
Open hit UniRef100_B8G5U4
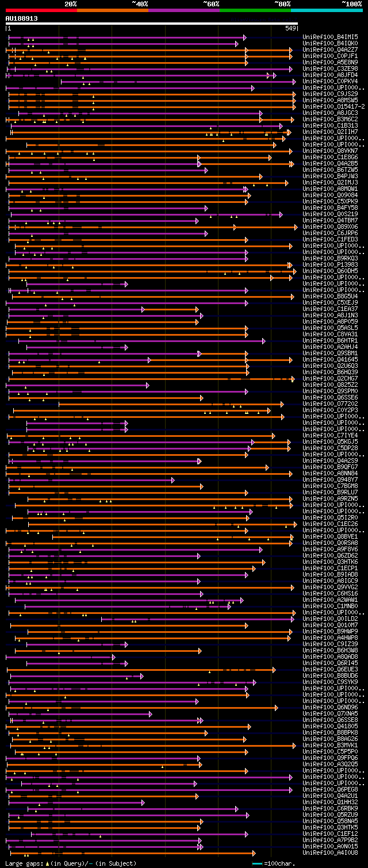click(x=330, y=296)
